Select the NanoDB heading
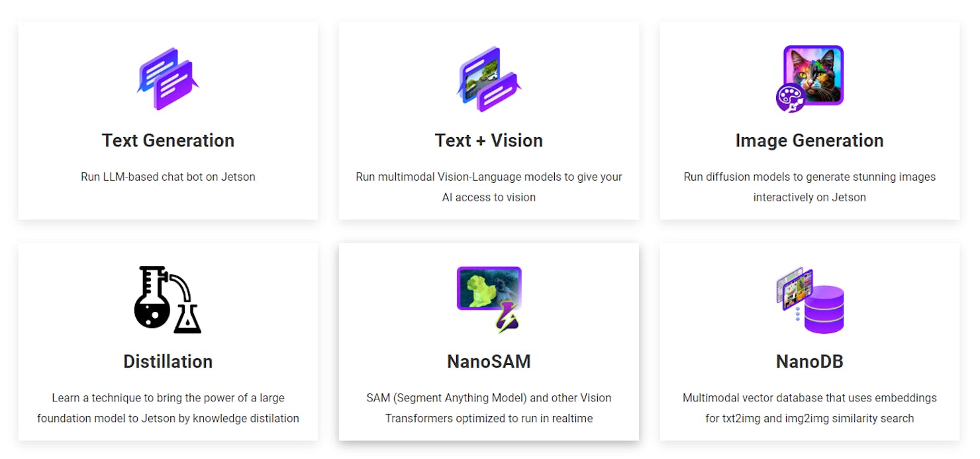The height and width of the screenshot is (459, 980). (809, 362)
